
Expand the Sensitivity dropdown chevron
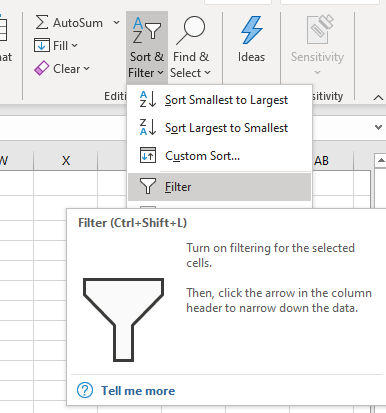coord(318,72)
